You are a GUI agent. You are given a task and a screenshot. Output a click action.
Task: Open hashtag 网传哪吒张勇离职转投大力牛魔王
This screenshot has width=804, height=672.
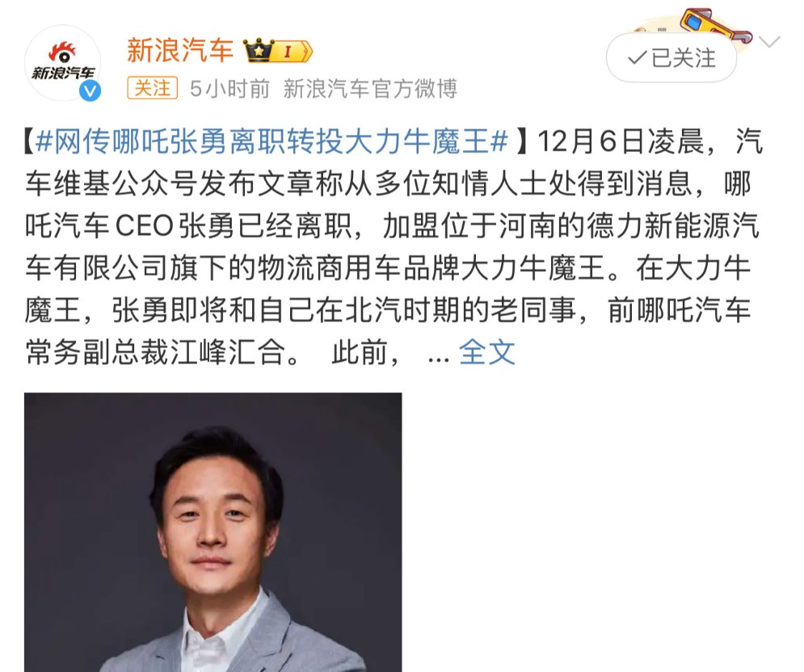(x=272, y=141)
